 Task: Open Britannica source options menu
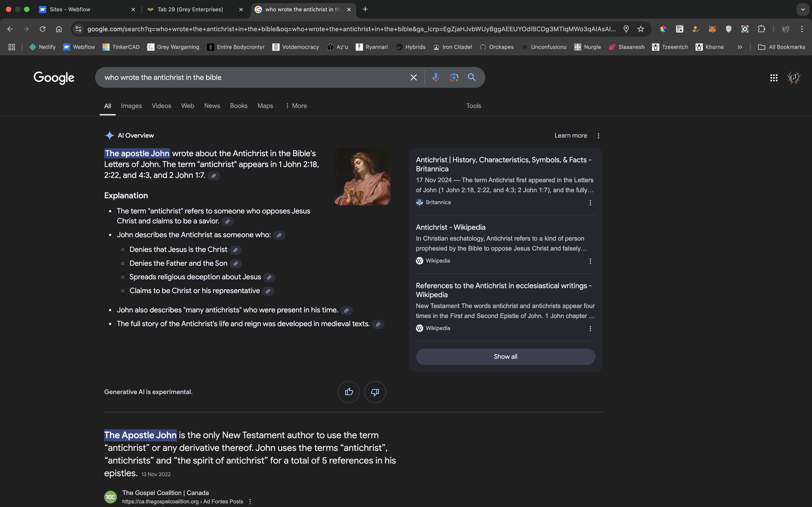coord(590,203)
